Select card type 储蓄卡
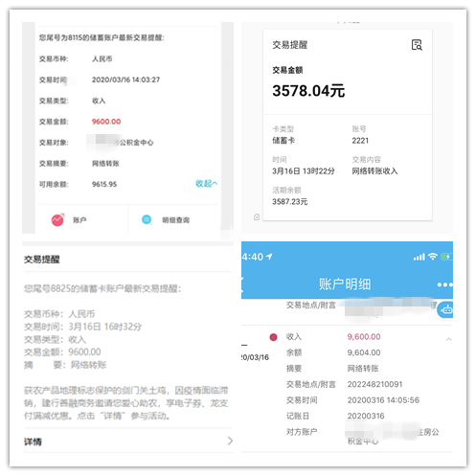476x476 pixels. tap(283, 141)
